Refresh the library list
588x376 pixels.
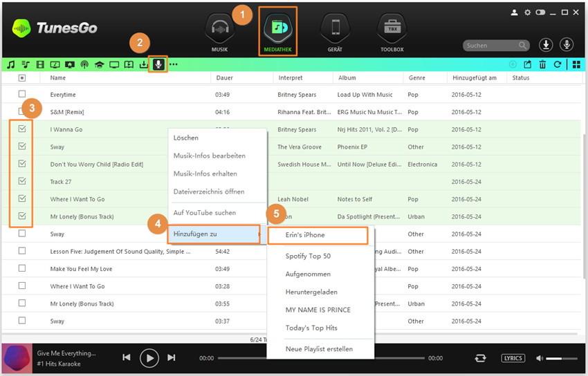pyautogui.click(x=558, y=64)
